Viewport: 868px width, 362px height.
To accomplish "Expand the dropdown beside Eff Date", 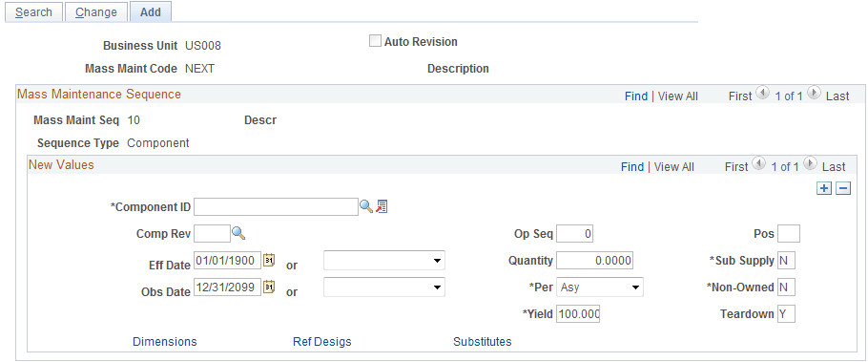I will coord(384,260).
